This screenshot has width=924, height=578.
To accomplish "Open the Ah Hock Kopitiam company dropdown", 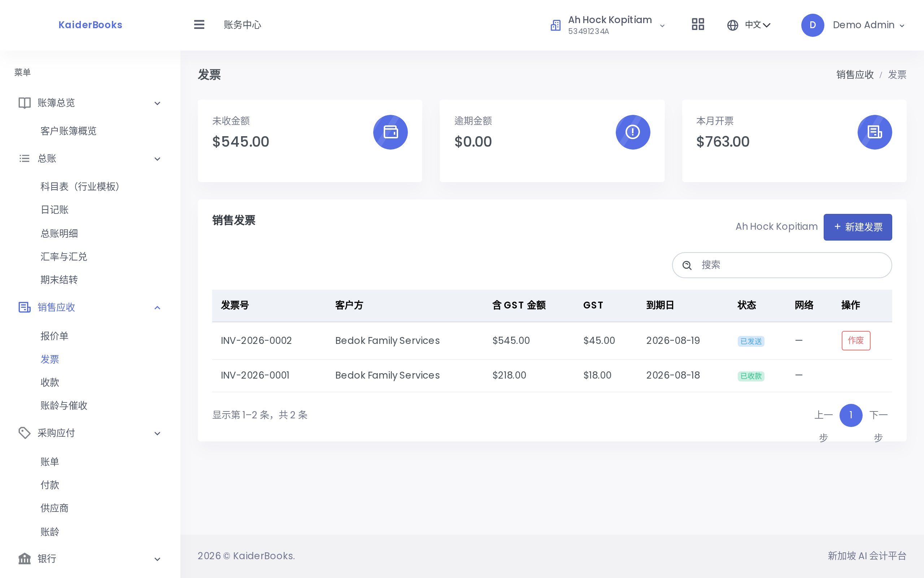I will coord(608,25).
